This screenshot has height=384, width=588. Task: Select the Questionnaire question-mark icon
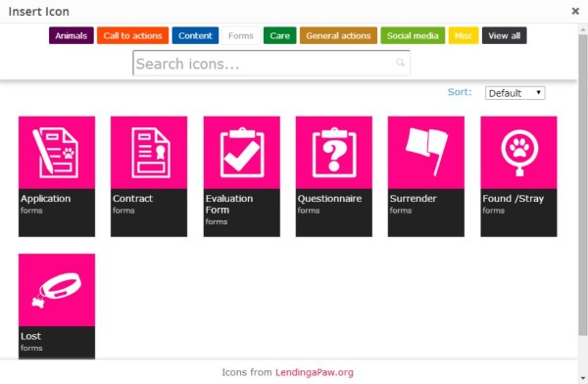(x=334, y=153)
